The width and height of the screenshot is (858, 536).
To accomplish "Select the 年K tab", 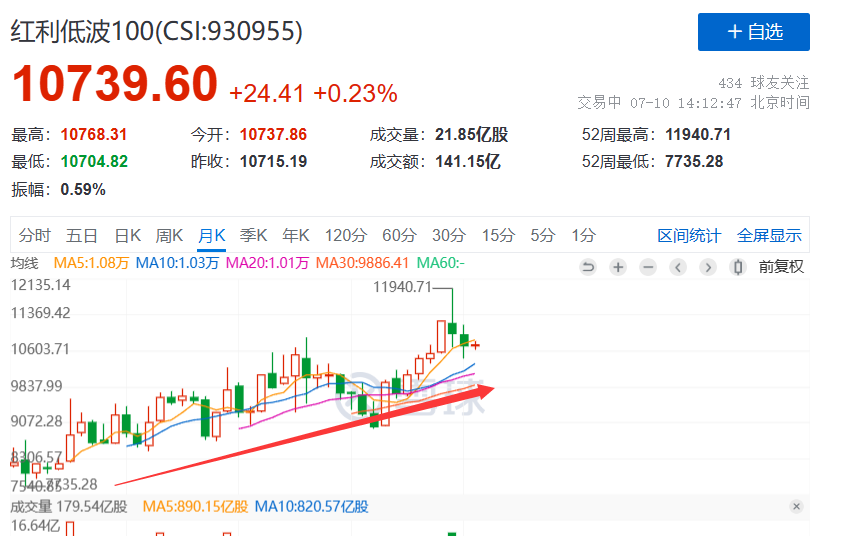I will [295, 236].
